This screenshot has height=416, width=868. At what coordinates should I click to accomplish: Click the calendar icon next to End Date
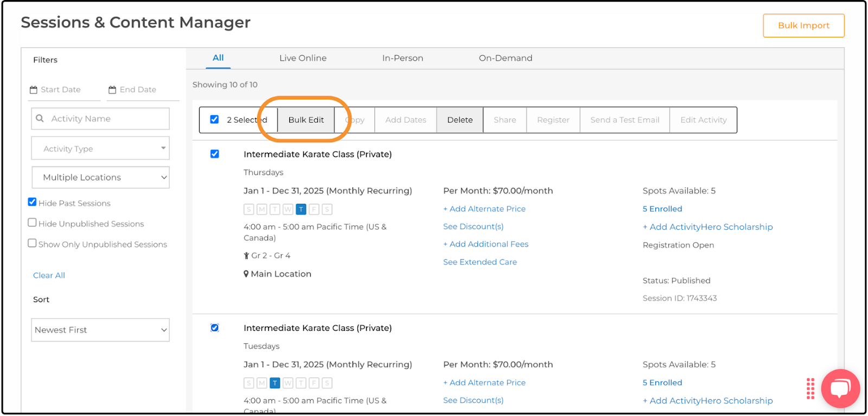112,90
